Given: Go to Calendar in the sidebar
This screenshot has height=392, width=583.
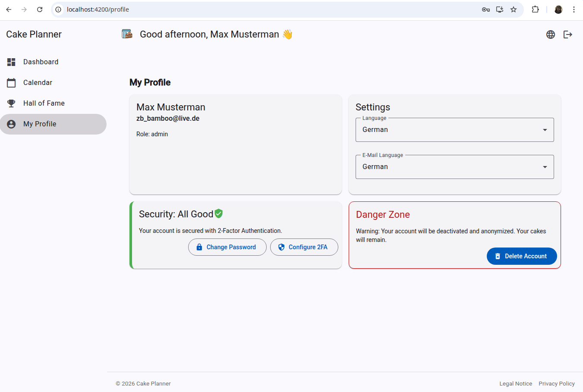Looking at the screenshot, I should [x=38, y=83].
